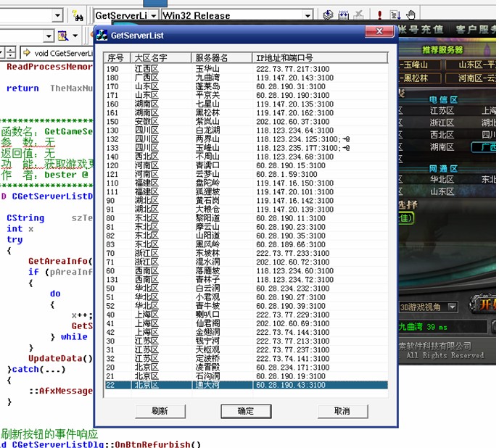
Task: Click the Compile toolbar icon
Action: (328, 15)
